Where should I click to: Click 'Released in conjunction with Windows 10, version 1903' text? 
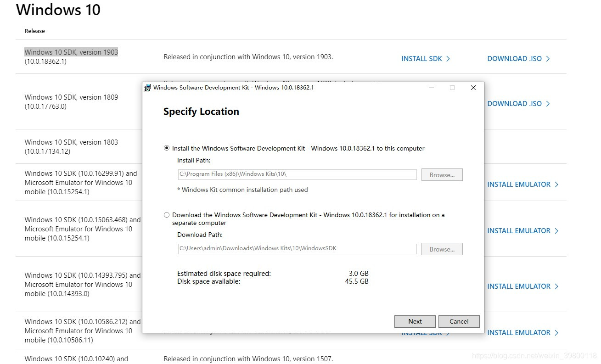[248, 57]
